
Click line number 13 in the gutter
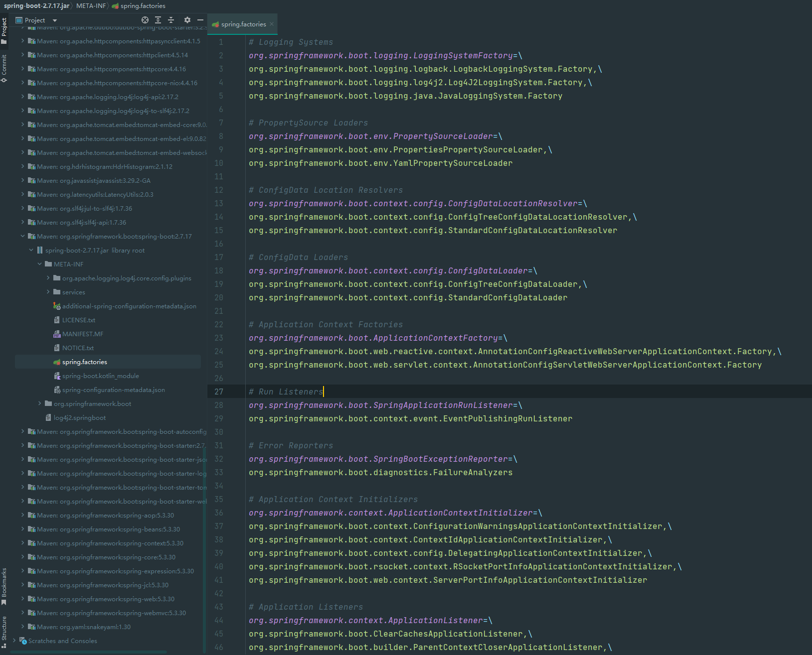click(219, 203)
